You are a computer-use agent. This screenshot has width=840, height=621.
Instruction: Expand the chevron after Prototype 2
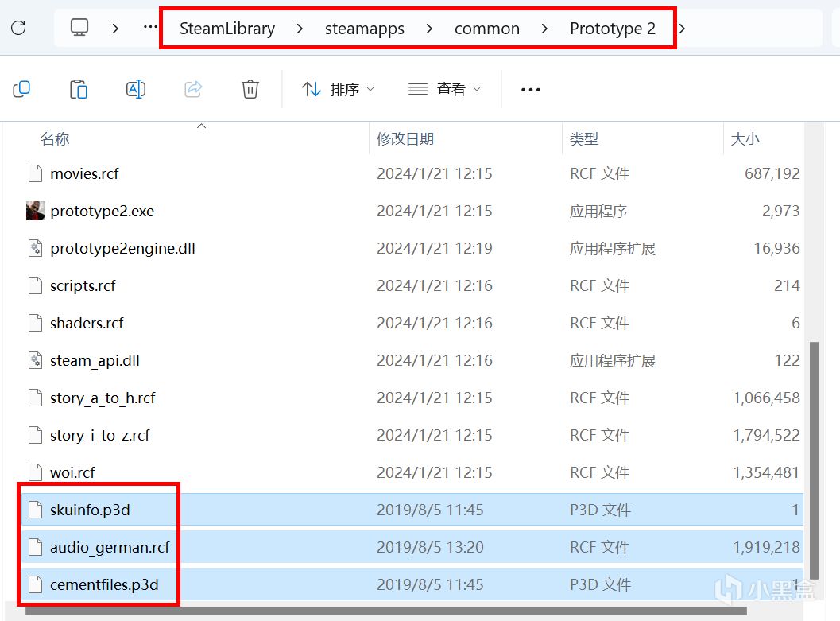click(682, 29)
